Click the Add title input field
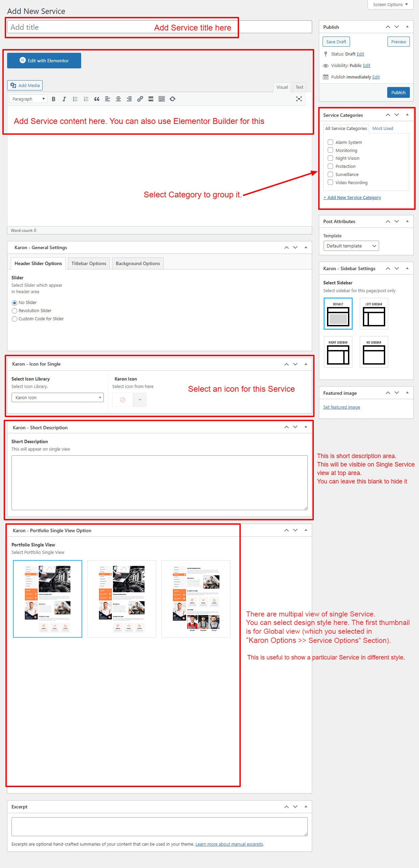This screenshot has width=419, height=868. [x=81, y=27]
